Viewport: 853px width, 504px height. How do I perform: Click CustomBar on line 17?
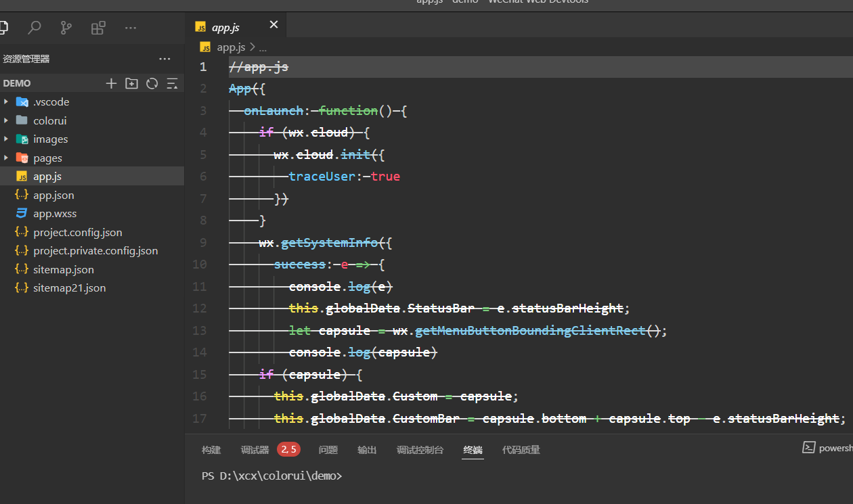(x=426, y=418)
